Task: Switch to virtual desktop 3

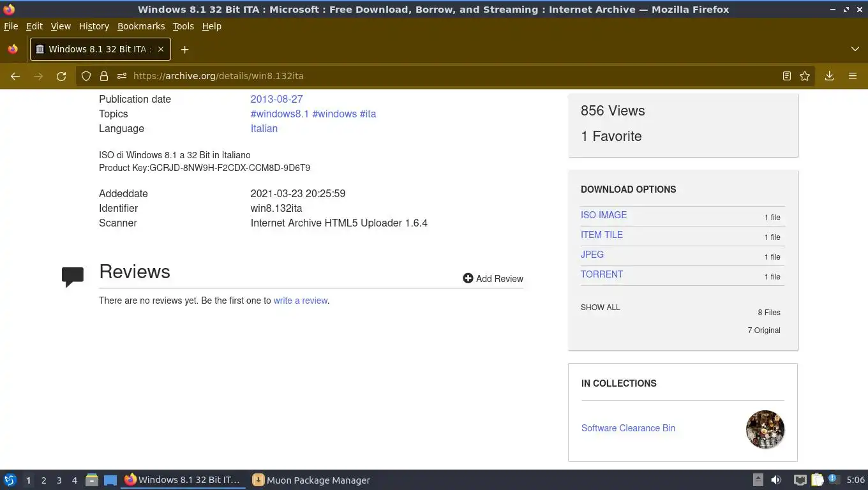Action: pos(59,480)
